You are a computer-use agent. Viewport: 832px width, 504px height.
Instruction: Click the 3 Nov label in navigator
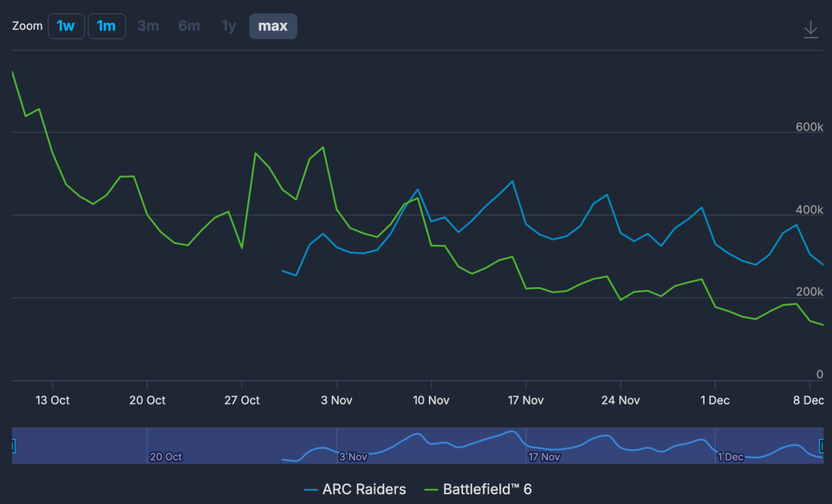pyautogui.click(x=353, y=457)
